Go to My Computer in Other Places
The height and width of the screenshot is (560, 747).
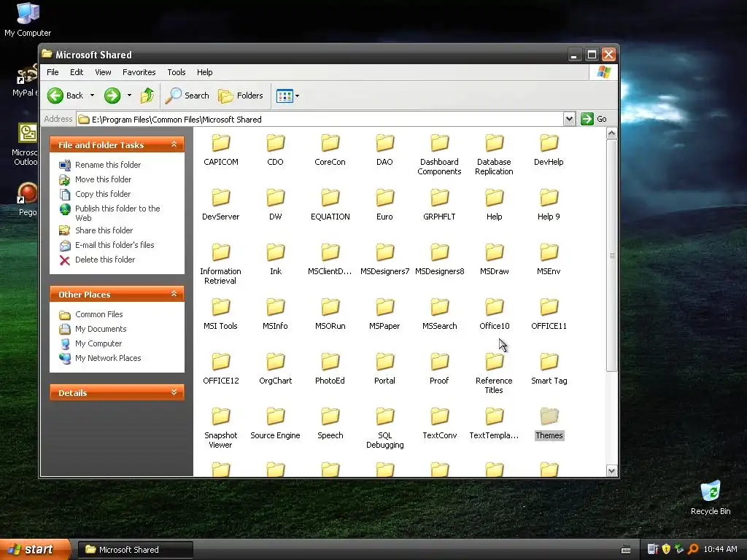[x=90, y=343]
